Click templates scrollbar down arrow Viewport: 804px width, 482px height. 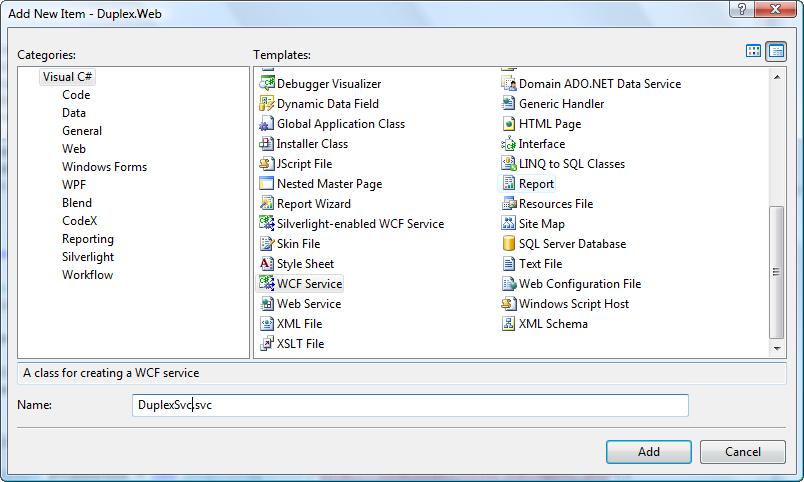click(x=777, y=348)
